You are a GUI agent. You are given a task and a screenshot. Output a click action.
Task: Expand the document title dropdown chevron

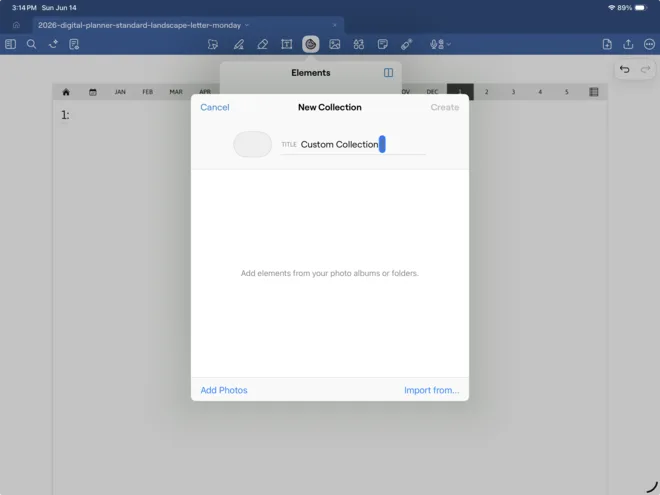(247, 25)
